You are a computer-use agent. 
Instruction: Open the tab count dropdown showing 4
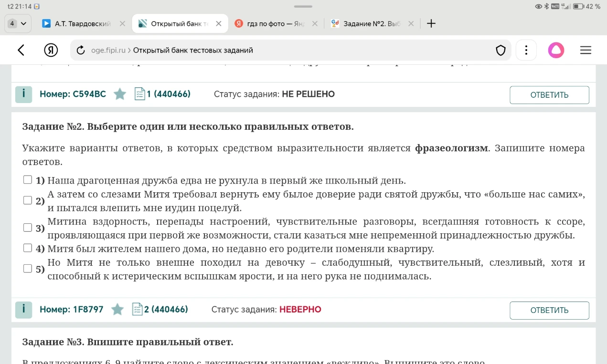click(18, 23)
